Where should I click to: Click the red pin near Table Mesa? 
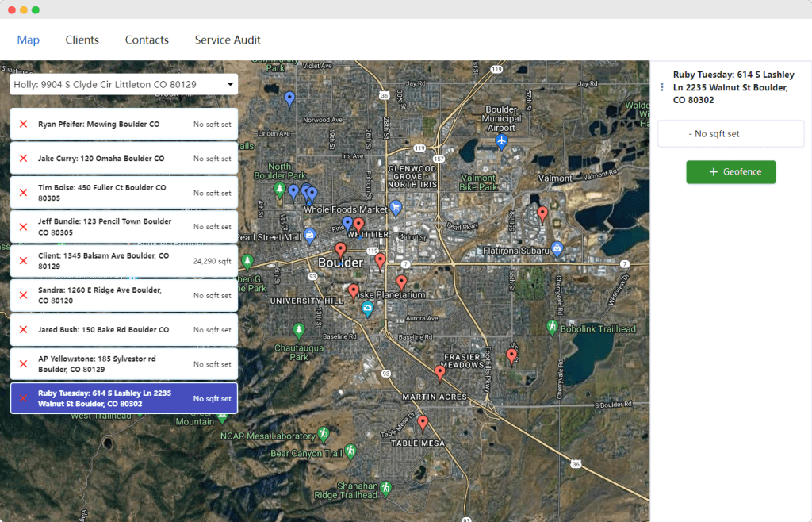[423, 422]
